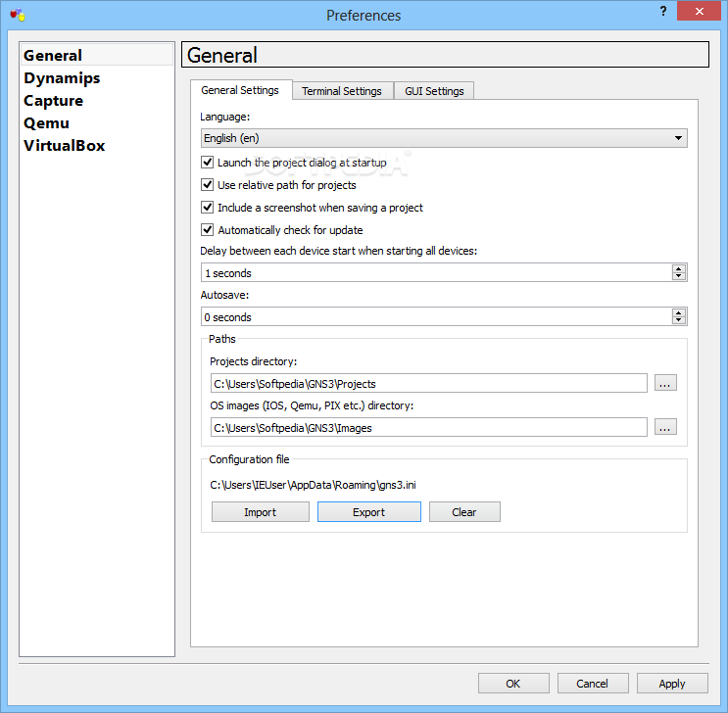Click the question mark help button

(x=663, y=11)
